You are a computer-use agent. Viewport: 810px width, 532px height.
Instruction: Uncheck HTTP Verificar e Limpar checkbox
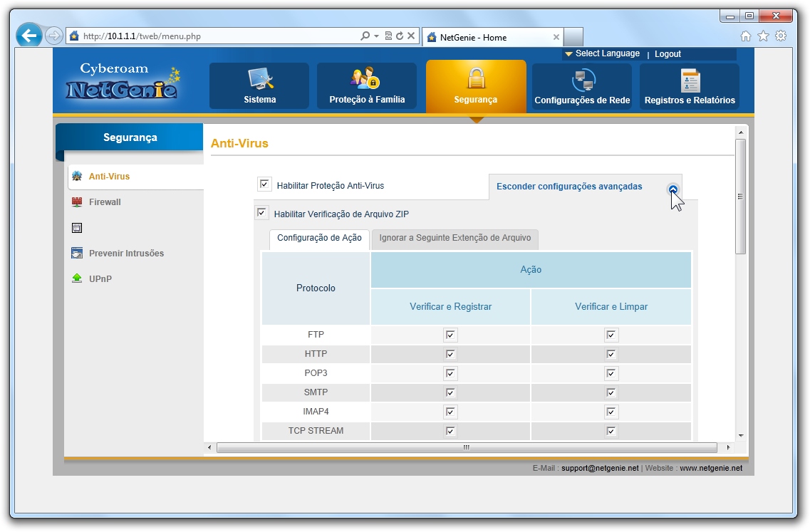(x=611, y=354)
